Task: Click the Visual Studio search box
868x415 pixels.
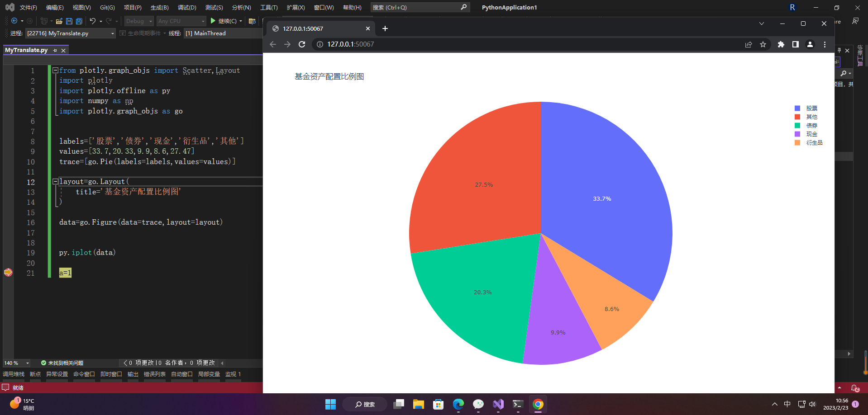Action: click(420, 7)
